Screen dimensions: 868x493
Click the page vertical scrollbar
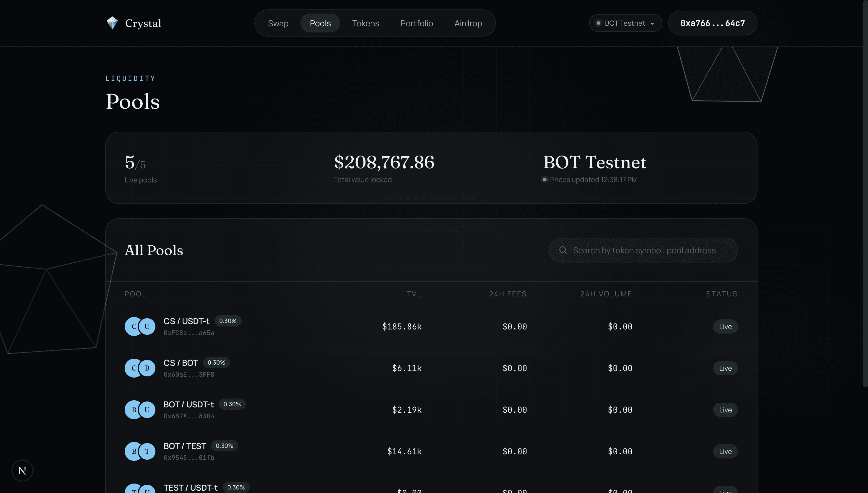point(865,193)
